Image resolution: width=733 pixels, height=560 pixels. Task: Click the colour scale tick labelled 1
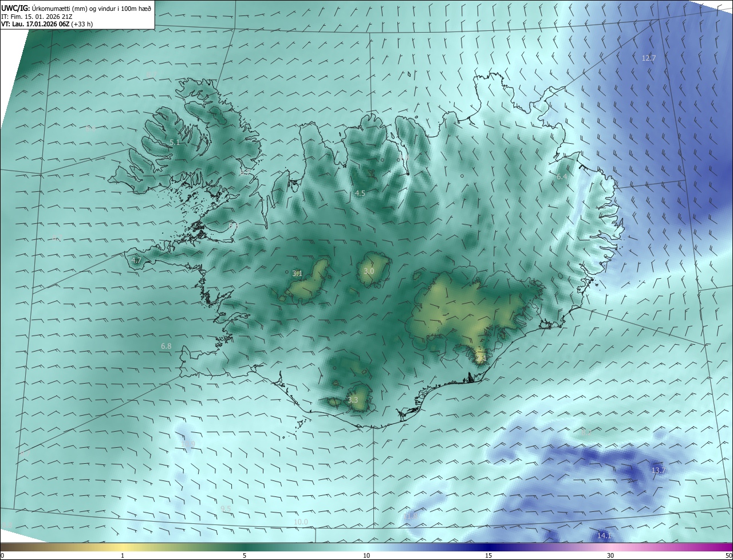(123, 555)
